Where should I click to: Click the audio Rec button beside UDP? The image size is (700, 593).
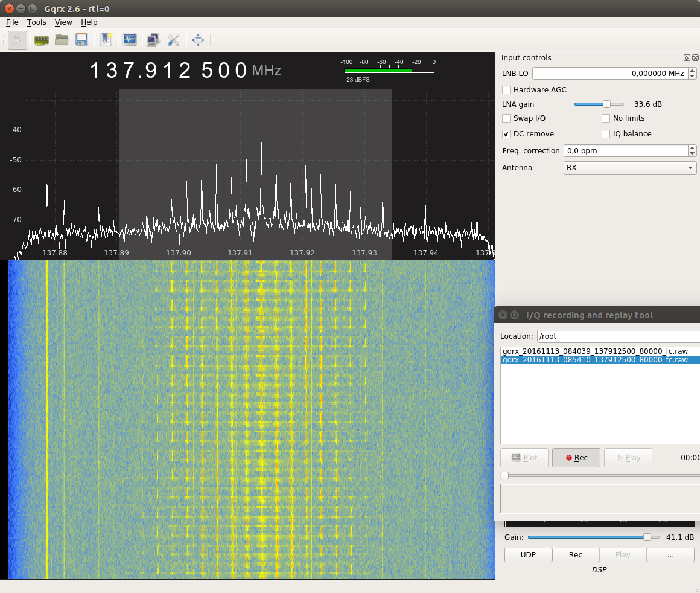pyautogui.click(x=576, y=554)
